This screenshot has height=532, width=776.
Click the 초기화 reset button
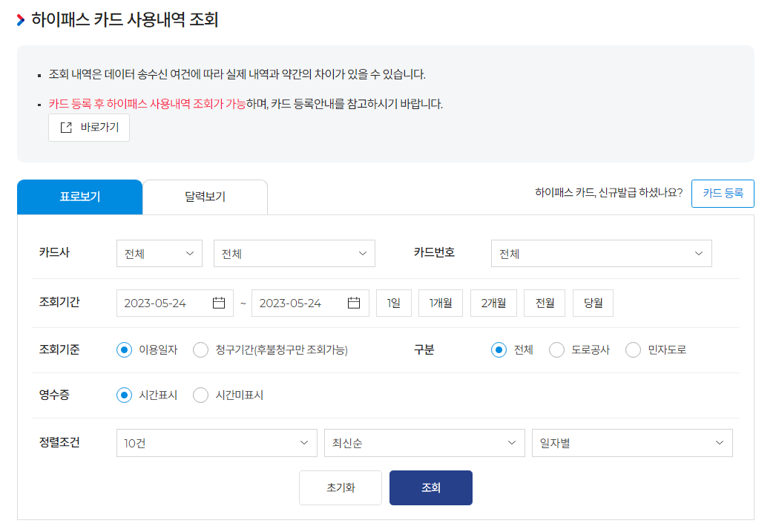340,487
